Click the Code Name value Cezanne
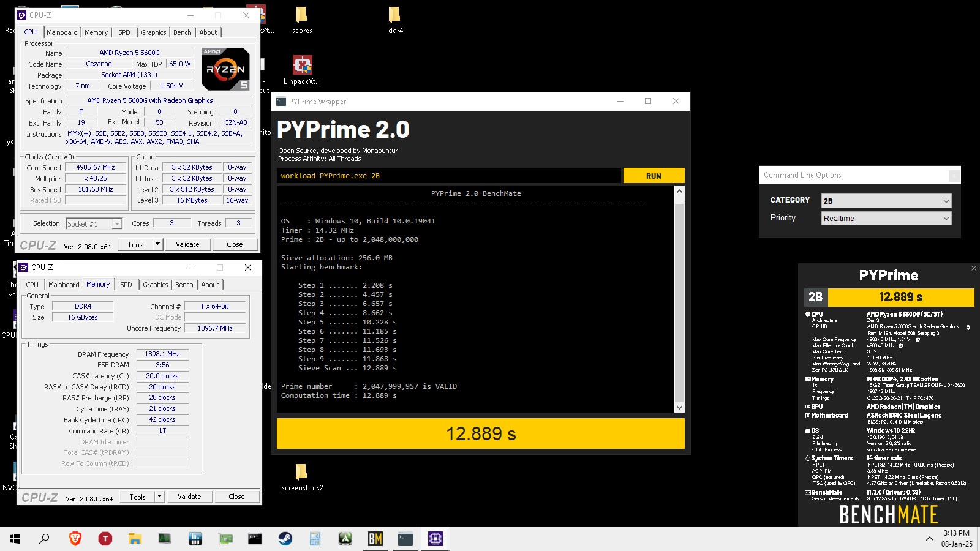 99,64
